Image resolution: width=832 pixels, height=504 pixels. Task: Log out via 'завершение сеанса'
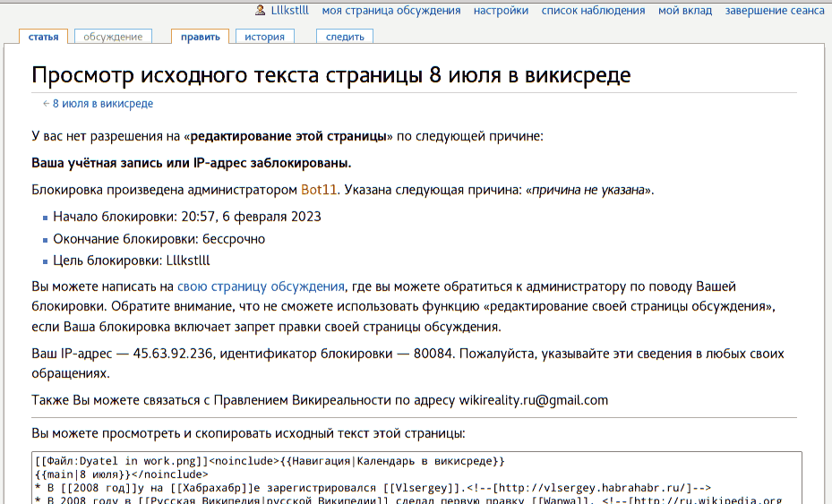pyautogui.click(x=775, y=11)
